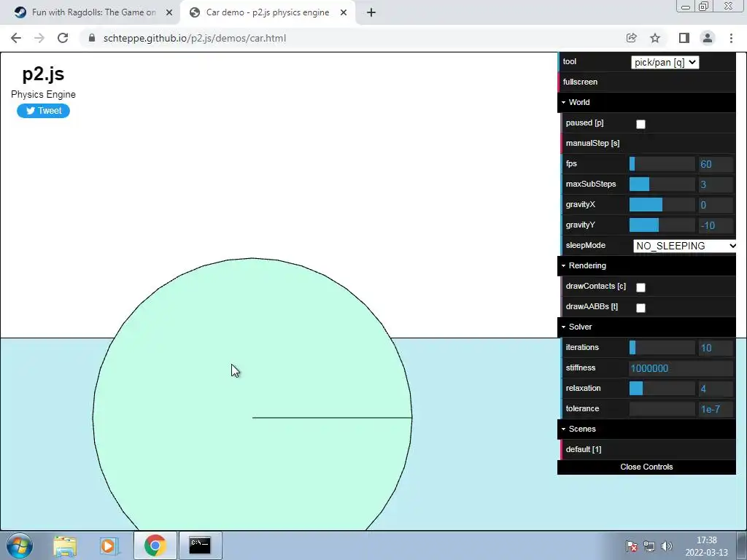This screenshot has width=747, height=560.
Task: Click Close Controls to hide panel
Action: tap(646, 467)
